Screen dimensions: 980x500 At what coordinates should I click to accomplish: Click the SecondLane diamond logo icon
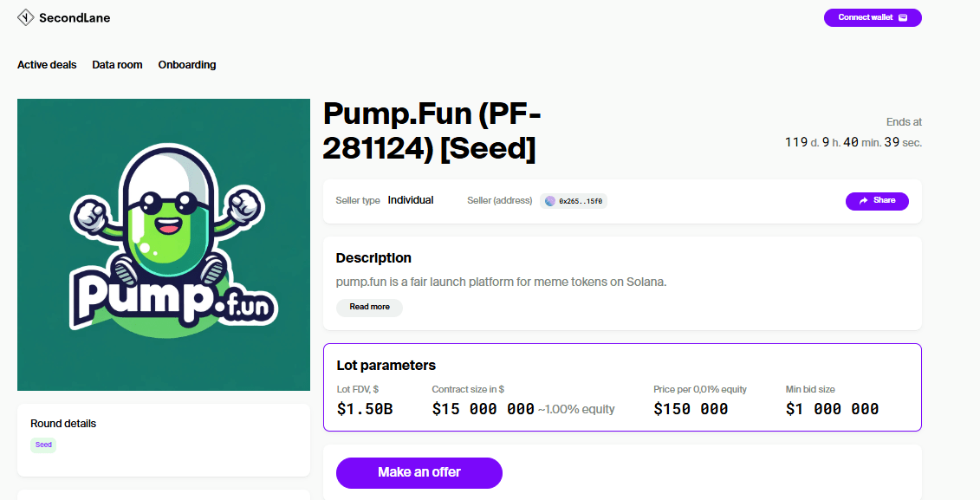click(26, 17)
